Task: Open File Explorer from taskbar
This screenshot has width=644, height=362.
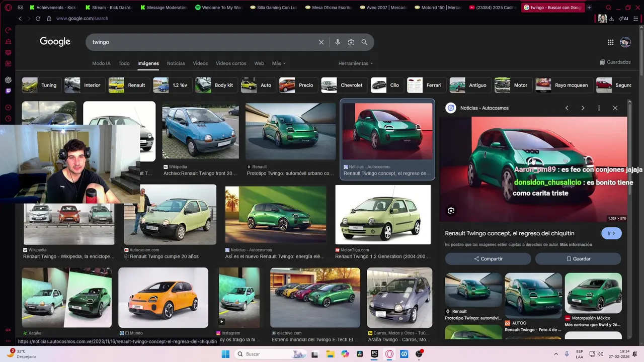Action: click(x=330, y=354)
